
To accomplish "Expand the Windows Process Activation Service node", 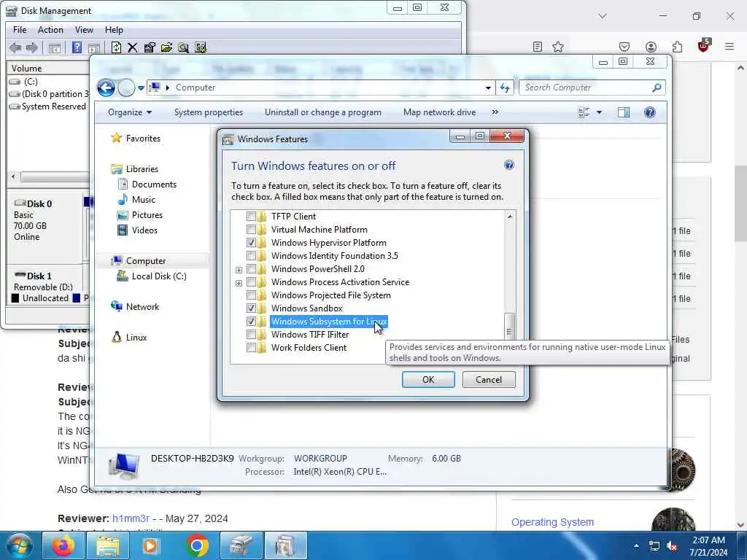I will click(x=239, y=284).
